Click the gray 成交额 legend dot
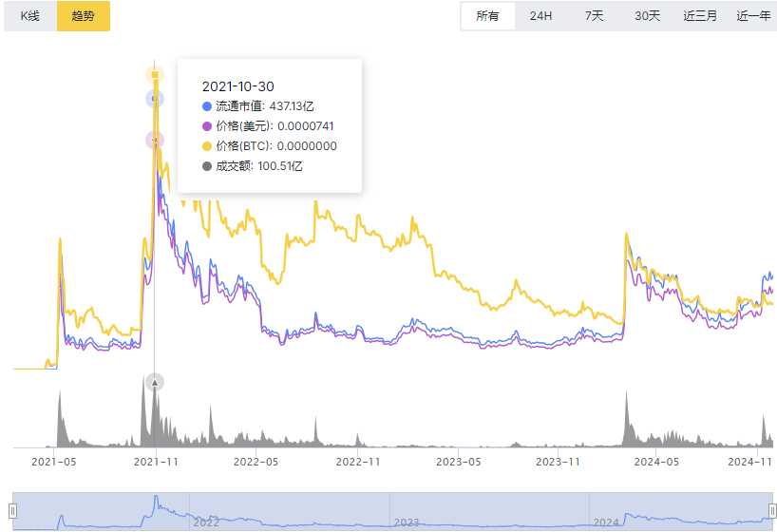The image size is (777, 532). pos(207,166)
